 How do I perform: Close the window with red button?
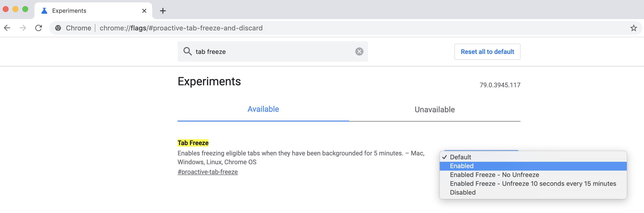coord(6,9)
